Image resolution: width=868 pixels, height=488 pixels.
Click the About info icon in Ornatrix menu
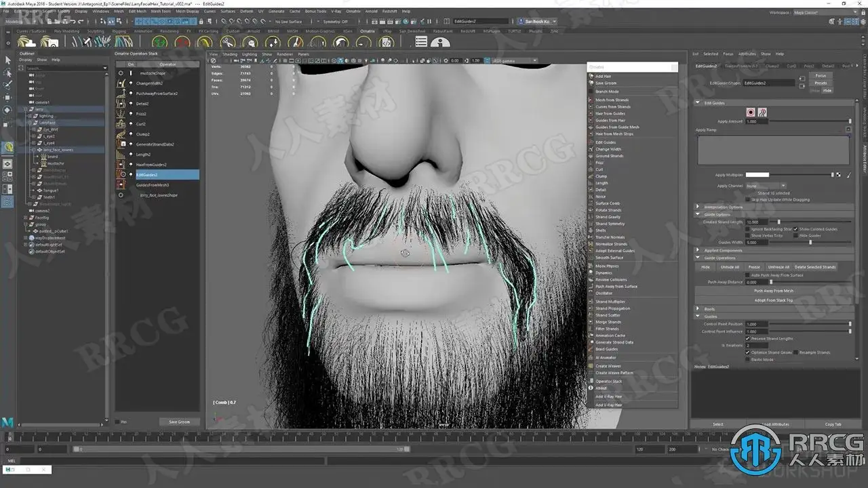tap(591, 388)
